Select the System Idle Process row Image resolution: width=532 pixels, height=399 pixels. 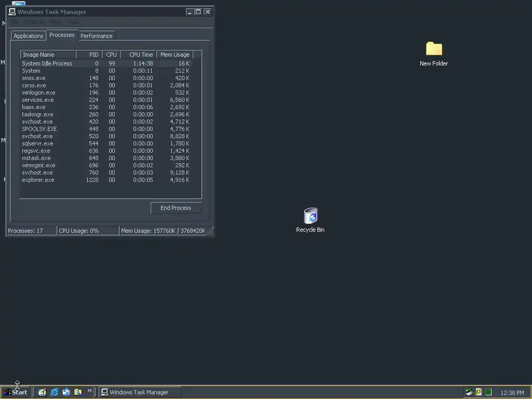tap(106, 63)
